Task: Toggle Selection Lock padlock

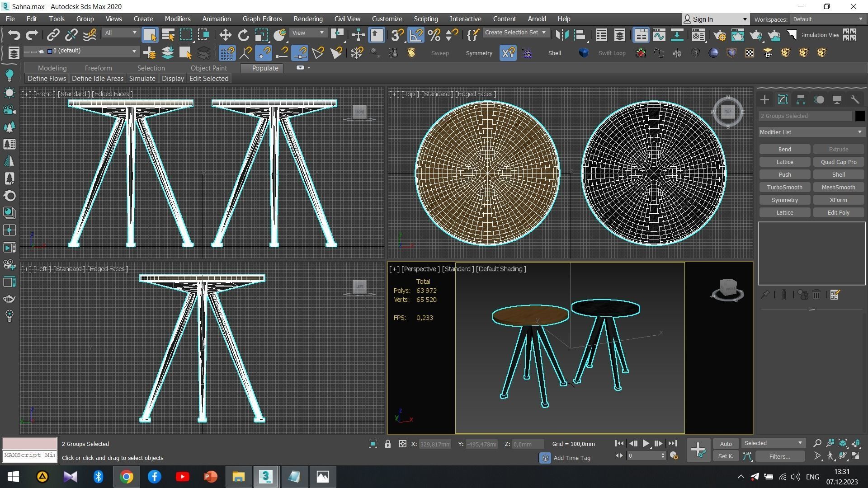Action: 388,444
